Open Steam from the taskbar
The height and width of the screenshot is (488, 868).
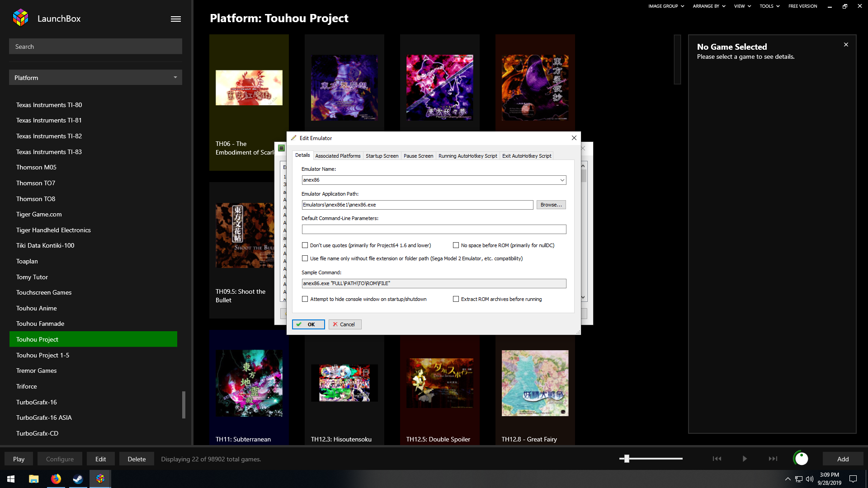coord(78,479)
